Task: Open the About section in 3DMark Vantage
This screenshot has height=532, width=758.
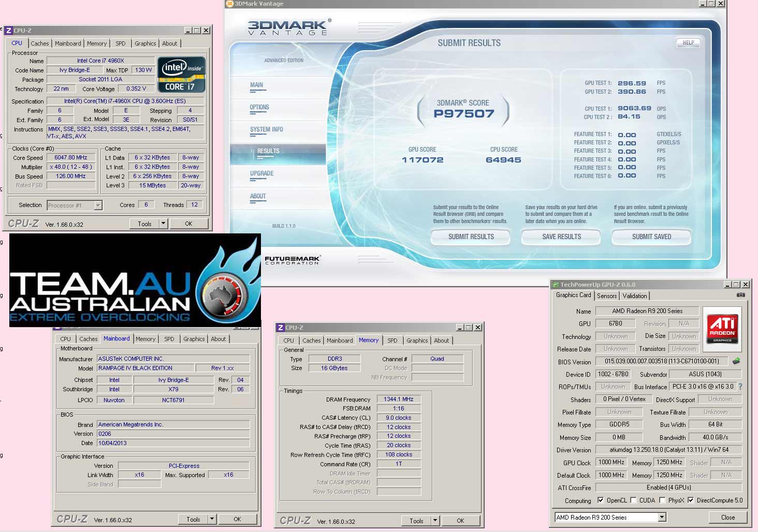Action: [258, 197]
